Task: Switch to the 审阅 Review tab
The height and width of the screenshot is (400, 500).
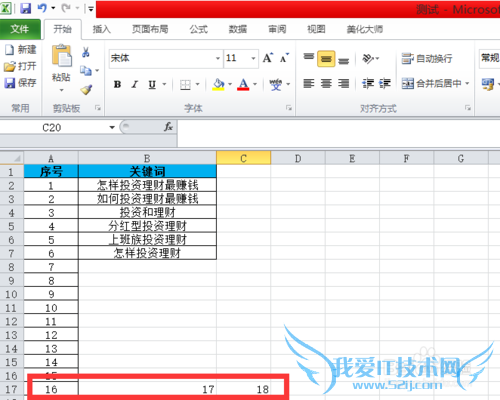Action: 277,29
